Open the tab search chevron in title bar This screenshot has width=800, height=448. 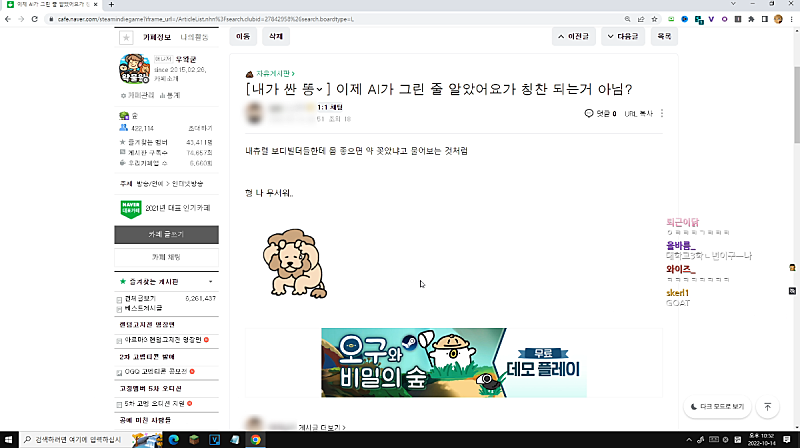(733, 4)
